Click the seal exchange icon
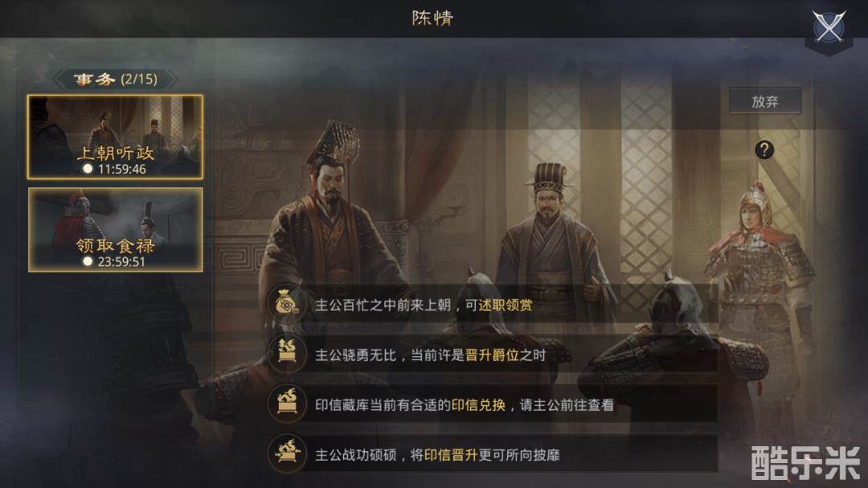The width and height of the screenshot is (868, 488). click(x=287, y=404)
